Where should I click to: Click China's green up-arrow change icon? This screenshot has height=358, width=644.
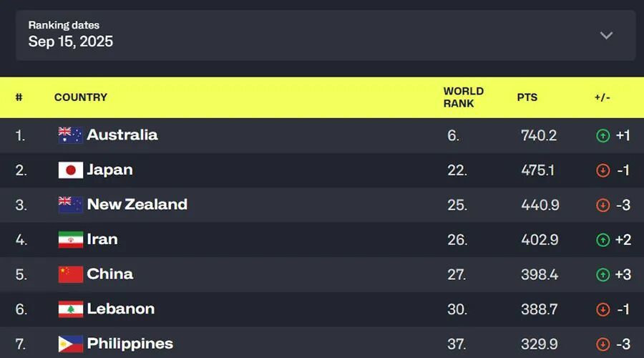coord(603,274)
